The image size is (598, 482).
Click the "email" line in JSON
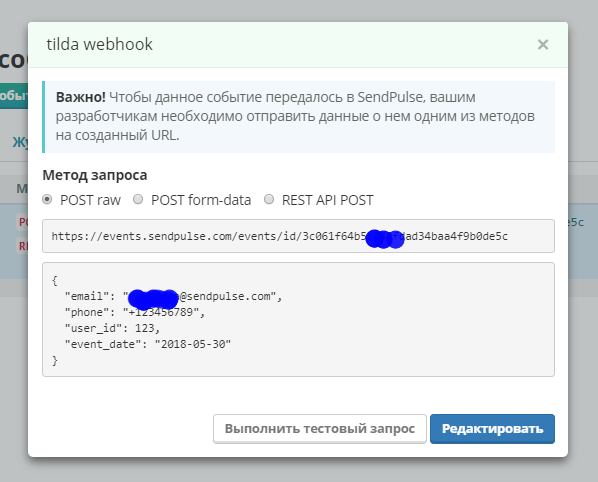click(x=173, y=296)
